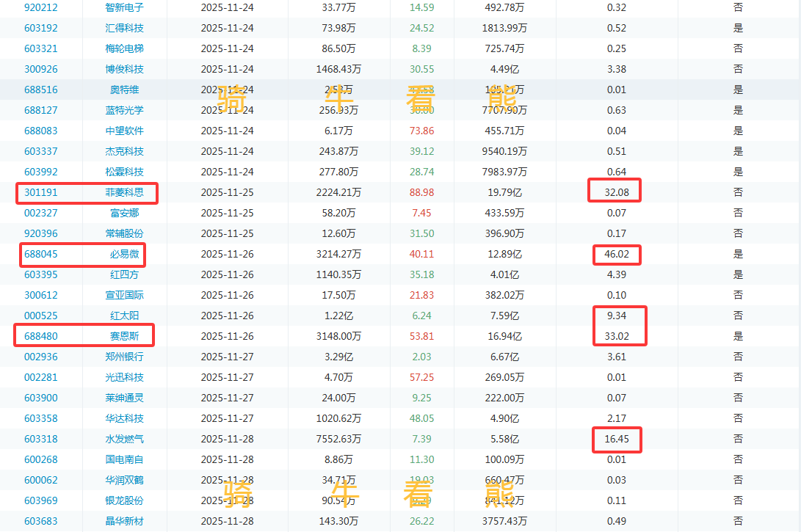Click stock code 920212

(41, 7)
